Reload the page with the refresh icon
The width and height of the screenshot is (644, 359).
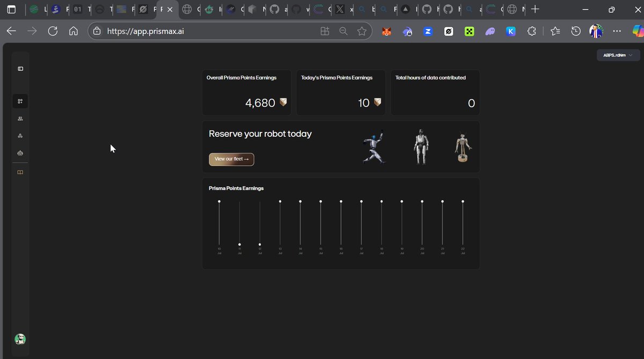[x=52, y=31]
